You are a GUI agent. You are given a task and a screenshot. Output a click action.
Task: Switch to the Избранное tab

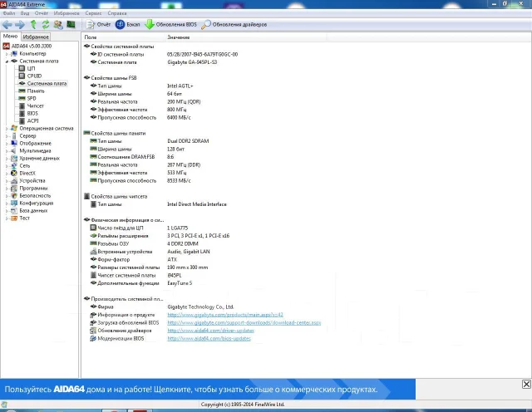[x=36, y=37]
